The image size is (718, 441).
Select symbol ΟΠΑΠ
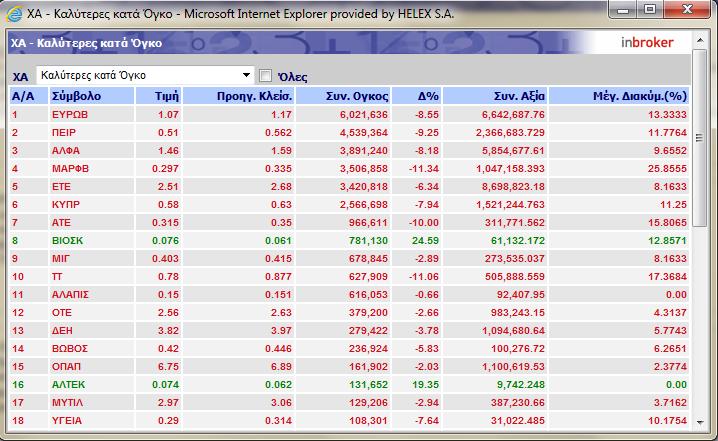[66, 367]
